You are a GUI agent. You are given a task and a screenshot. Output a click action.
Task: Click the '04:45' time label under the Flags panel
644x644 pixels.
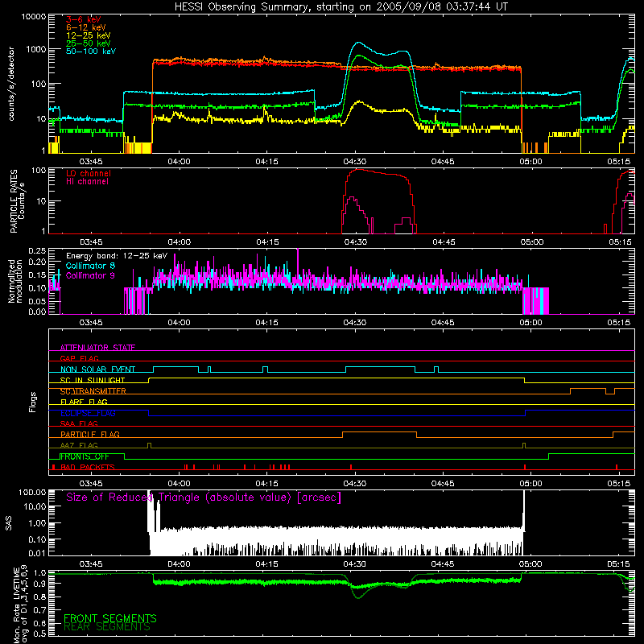point(443,484)
